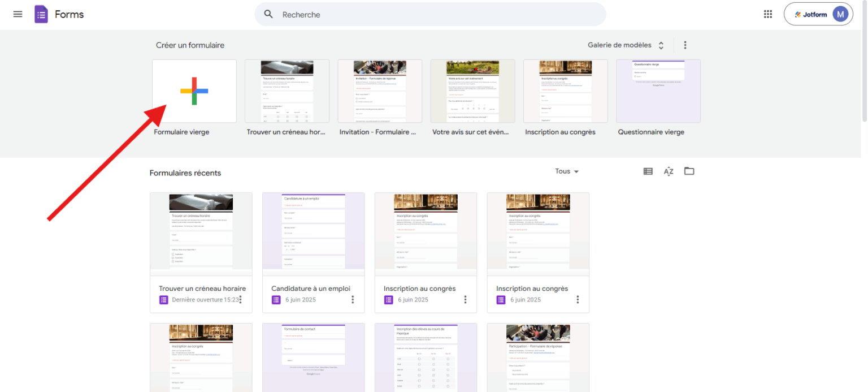Choose the Inscription au congrès template

click(565, 91)
